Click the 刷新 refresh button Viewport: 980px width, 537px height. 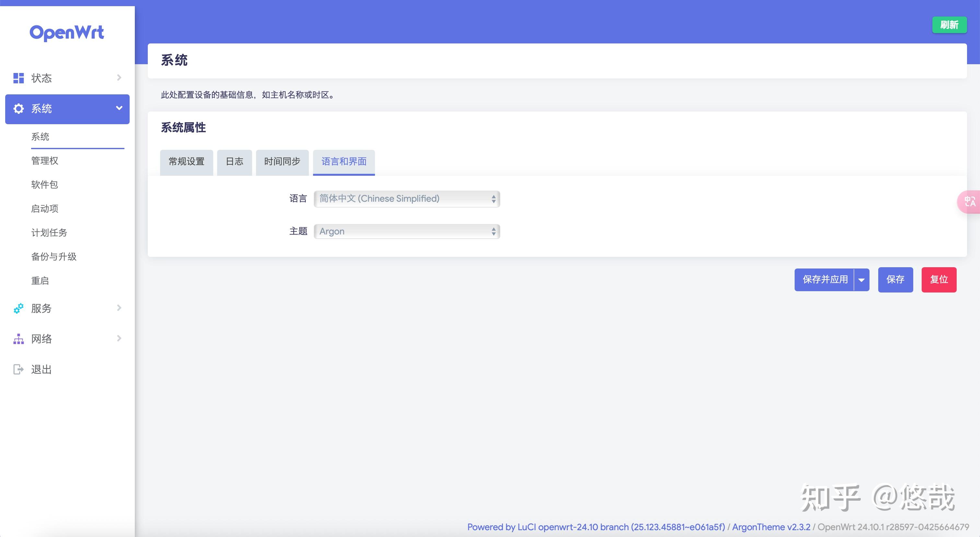click(950, 25)
